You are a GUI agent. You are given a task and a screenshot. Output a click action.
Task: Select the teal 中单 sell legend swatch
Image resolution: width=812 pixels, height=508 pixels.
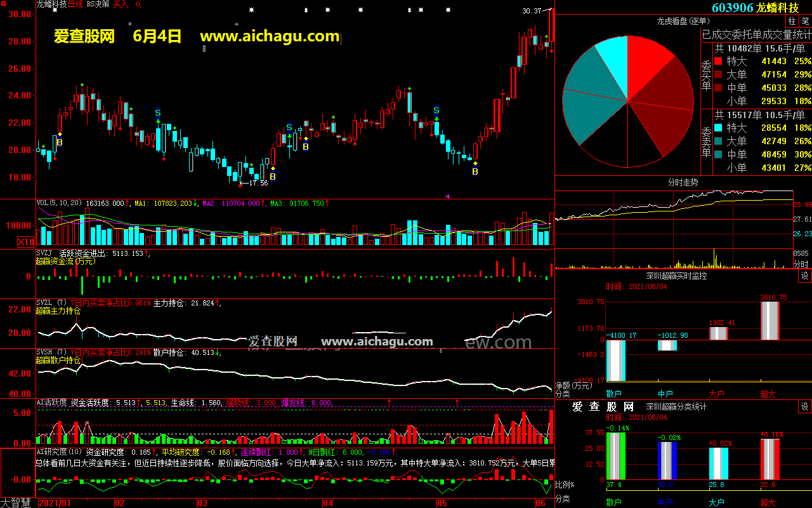[718, 154]
